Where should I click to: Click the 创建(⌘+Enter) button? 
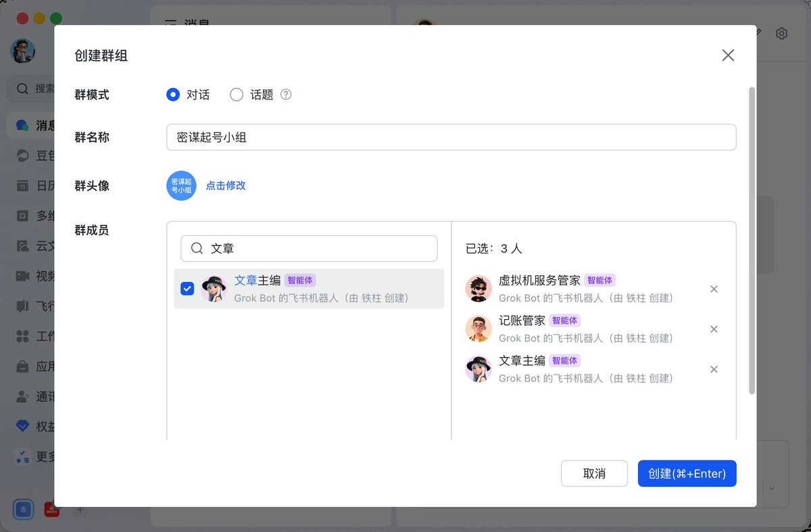(x=687, y=474)
